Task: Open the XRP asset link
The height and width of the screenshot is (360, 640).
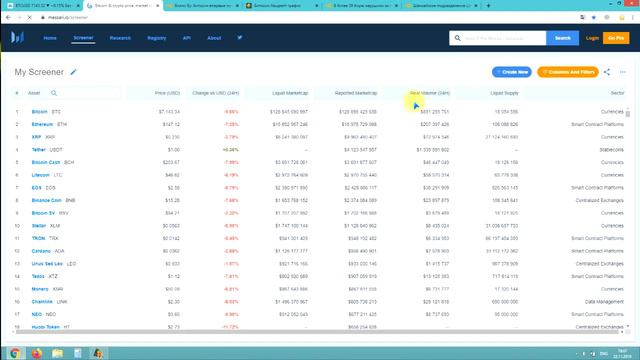Action: coord(36,137)
